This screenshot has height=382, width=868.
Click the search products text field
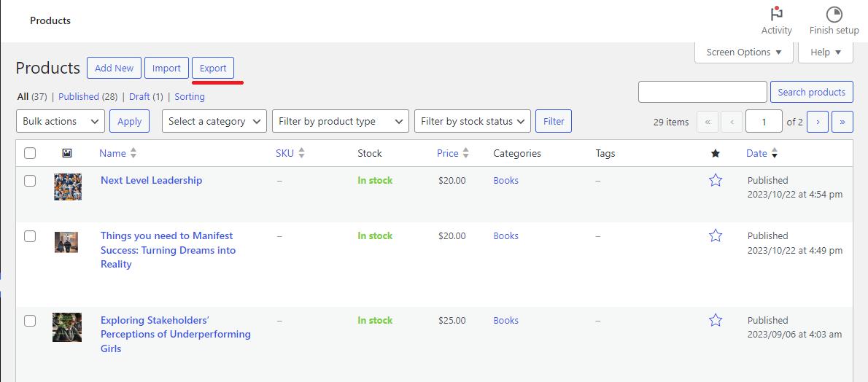coord(702,92)
